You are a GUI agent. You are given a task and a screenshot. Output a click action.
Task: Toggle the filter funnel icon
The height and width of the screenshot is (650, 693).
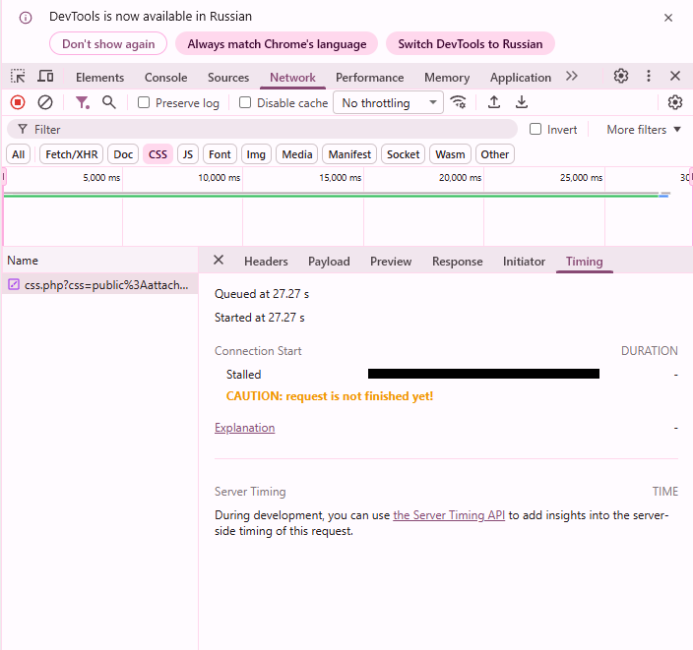pyautogui.click(x=82, y=103)
